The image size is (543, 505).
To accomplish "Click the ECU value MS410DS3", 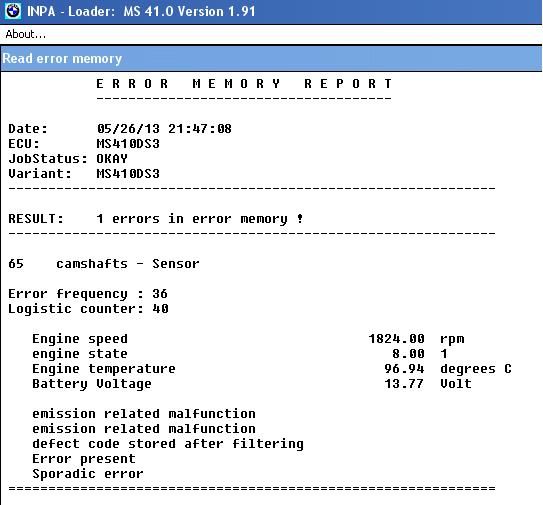I will point(128,144).
